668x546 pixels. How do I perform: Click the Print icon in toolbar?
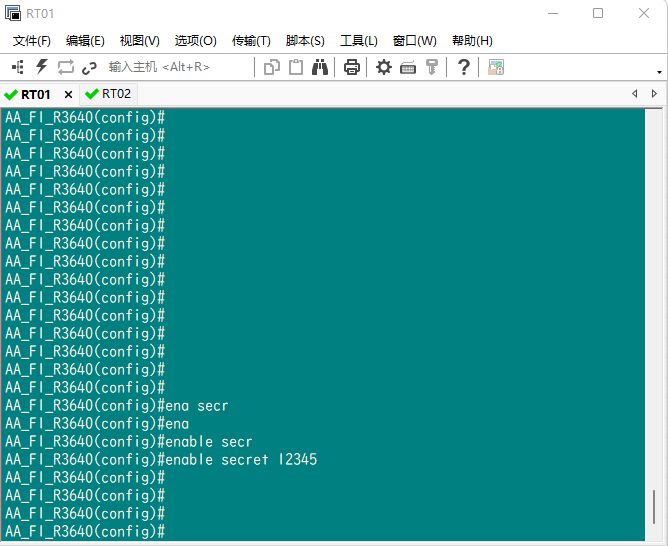352,67
